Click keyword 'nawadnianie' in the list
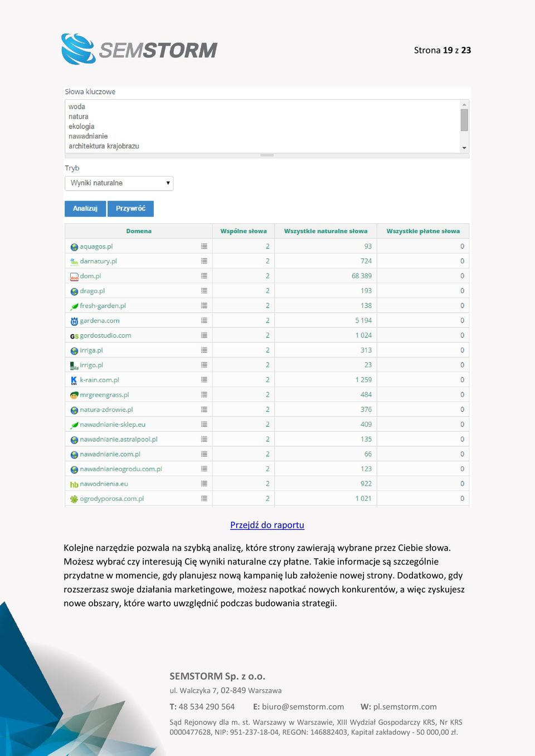 pos(88,136)
